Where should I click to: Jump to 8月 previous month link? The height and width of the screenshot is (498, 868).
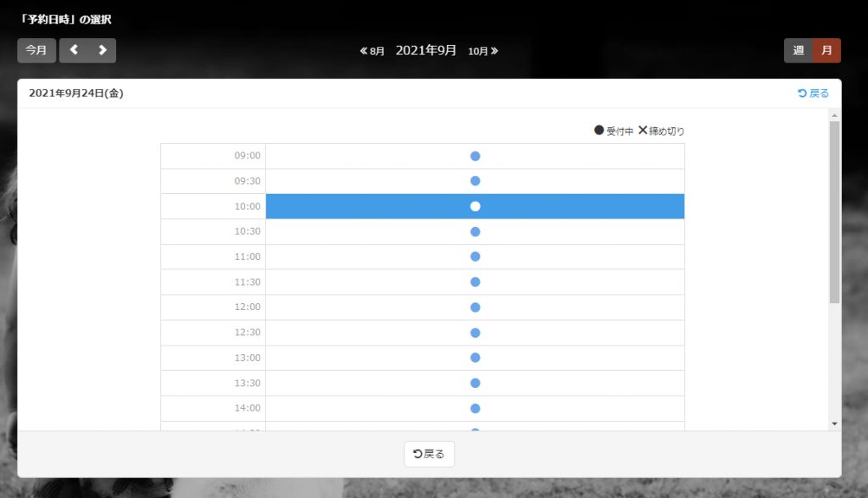point(372,51)
